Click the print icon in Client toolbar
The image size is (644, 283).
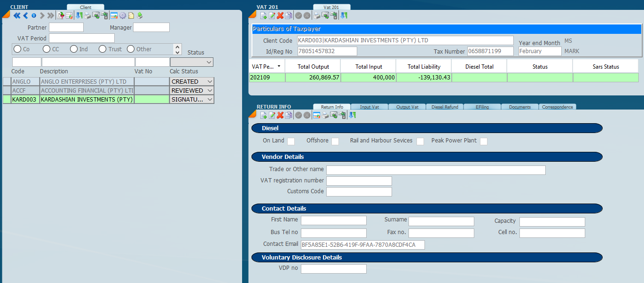[87, 16]
